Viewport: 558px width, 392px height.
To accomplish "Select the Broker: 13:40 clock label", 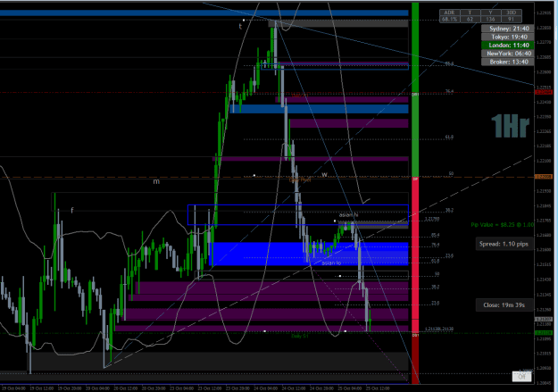I will pos(507,62).
